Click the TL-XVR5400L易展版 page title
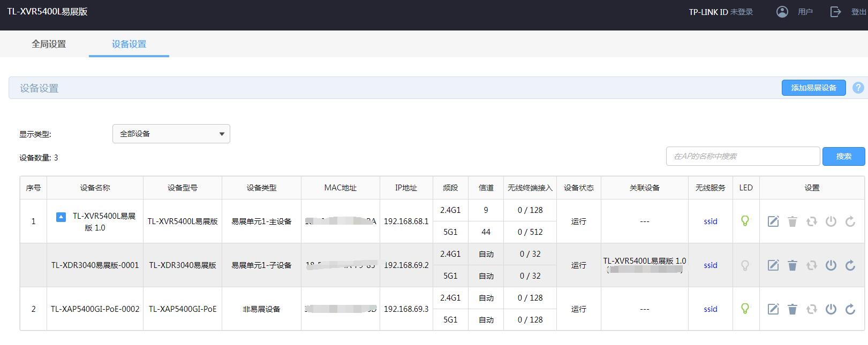The height and width of the screenshot is (345, 868). coord(47,12)
